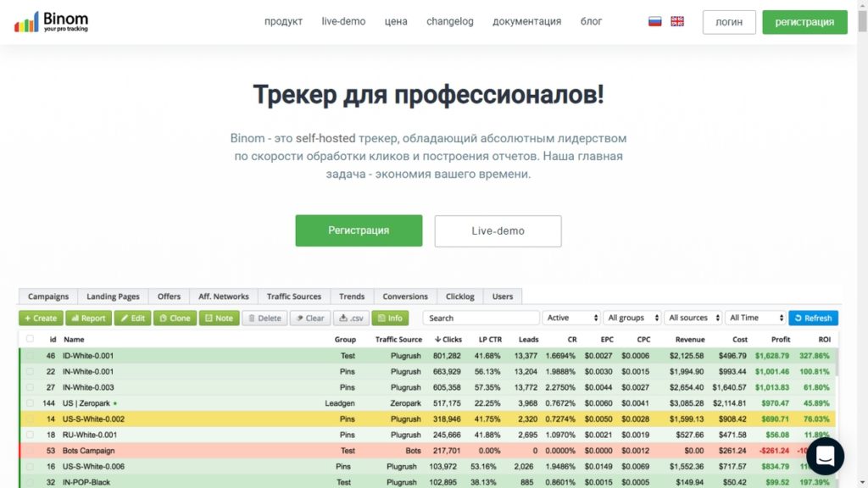This screenshot has width=868, height=488.
Task: Click the header регистрация button
Action: [804, 22]
